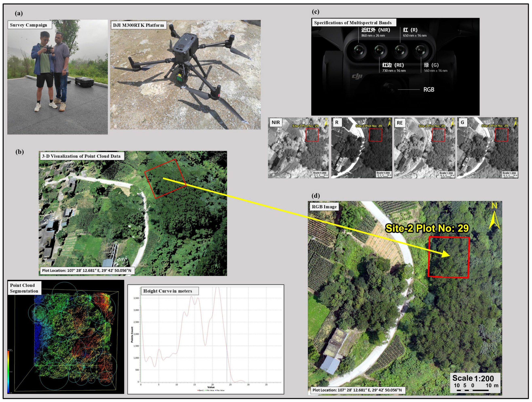Viewport: 532px width, 402px height.
Task: Open the R band thumbnail
Action: pyautogui.click(x=361, y=148)
